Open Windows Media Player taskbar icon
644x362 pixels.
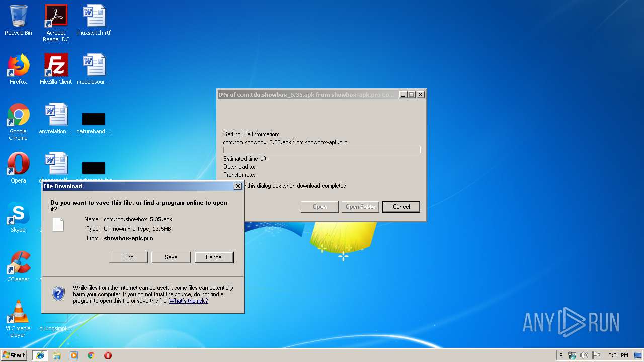coord(74,355)
